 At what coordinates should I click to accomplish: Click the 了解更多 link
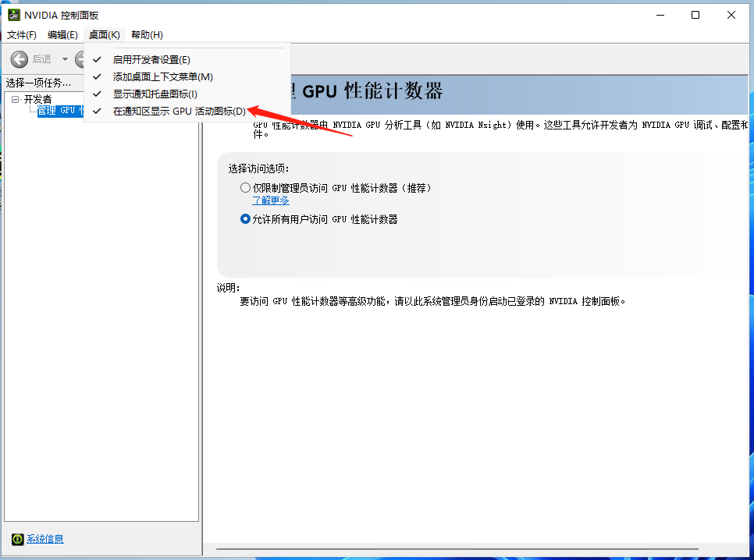271,200
